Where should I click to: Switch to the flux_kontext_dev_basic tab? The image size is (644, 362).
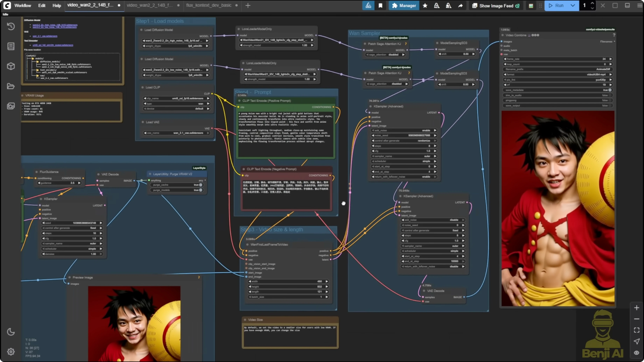tap(208, 5)
